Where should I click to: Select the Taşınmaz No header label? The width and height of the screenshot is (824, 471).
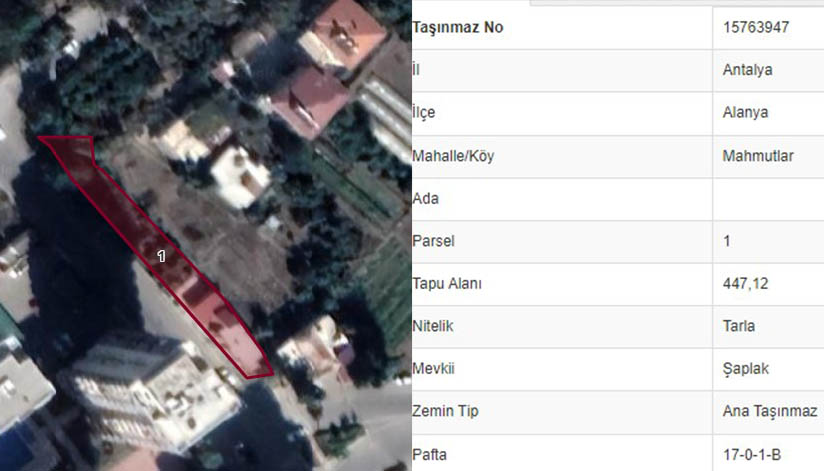tap(458, 27)
